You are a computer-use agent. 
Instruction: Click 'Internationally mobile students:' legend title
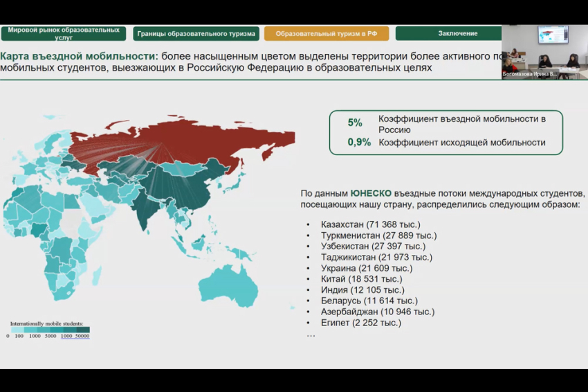[x=47, y=323]
